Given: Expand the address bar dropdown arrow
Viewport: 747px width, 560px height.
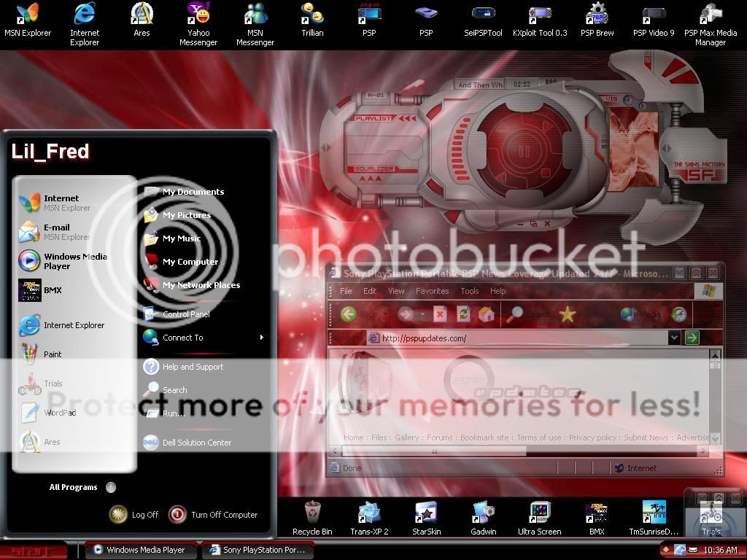Looking at the screenshot, I should point(674,338).
